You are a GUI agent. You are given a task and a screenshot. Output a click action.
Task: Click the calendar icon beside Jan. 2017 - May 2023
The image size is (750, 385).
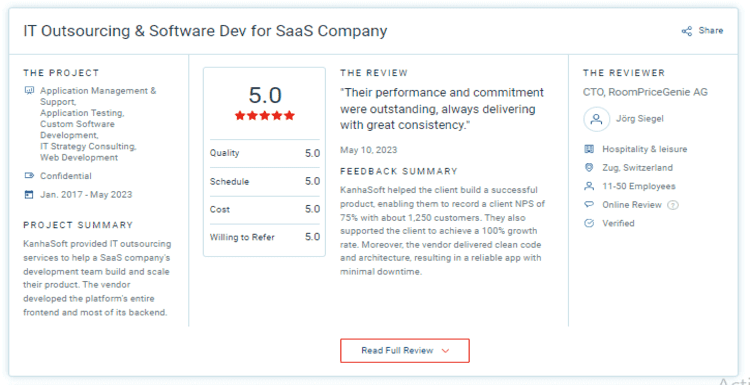[29, 195]
